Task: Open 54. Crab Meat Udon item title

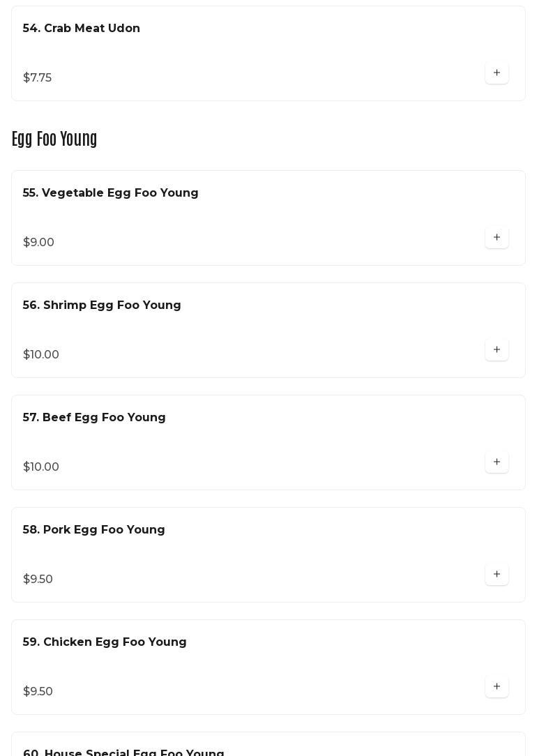Action: point(82,29)
